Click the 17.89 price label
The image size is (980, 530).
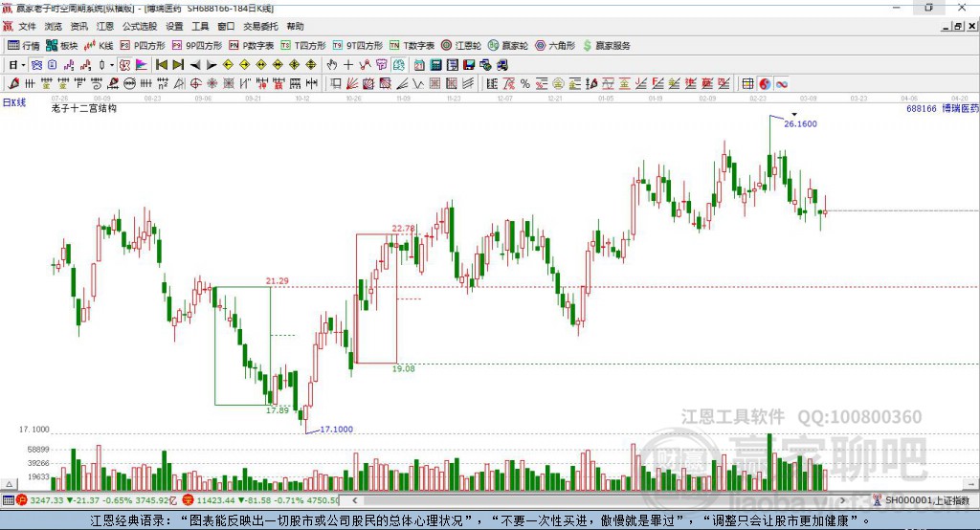pos(278,410)
